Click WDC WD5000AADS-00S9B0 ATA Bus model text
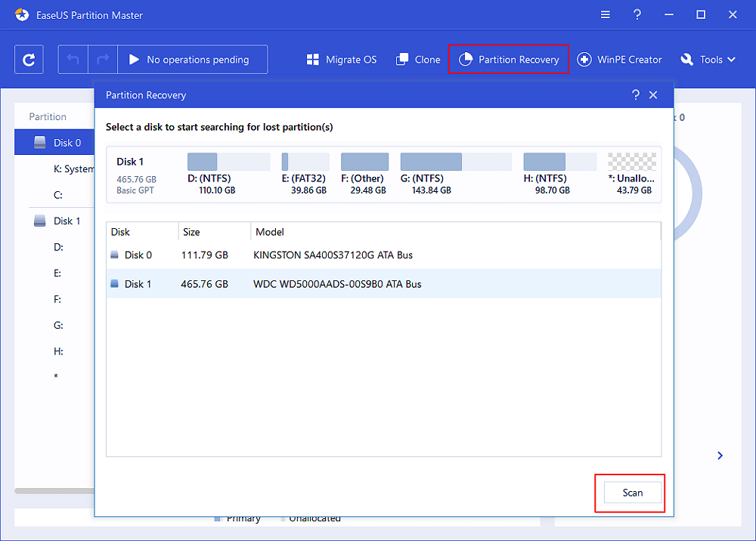The width and height of the screenshot is (756, 541). pos(337,284)
